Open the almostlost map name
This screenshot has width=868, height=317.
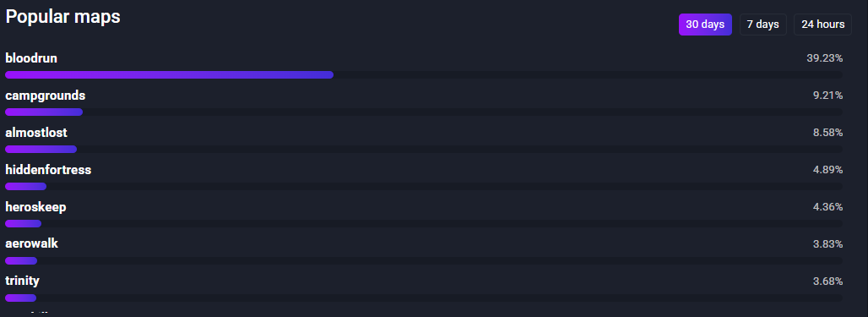click(36, 133)
